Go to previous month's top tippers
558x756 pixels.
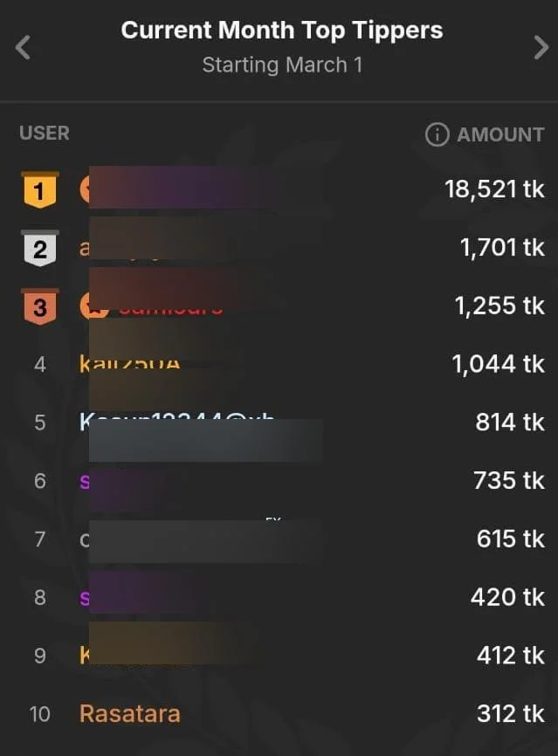(24, 47)
